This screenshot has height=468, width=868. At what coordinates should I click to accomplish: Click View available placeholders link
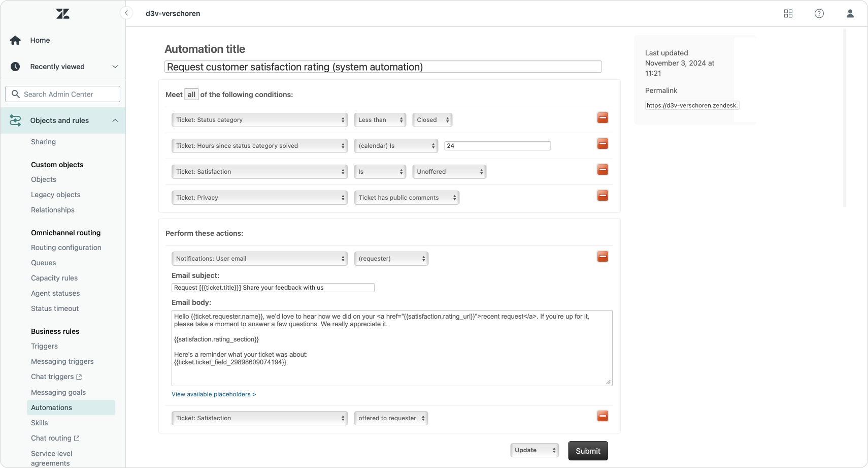point(214,394)
